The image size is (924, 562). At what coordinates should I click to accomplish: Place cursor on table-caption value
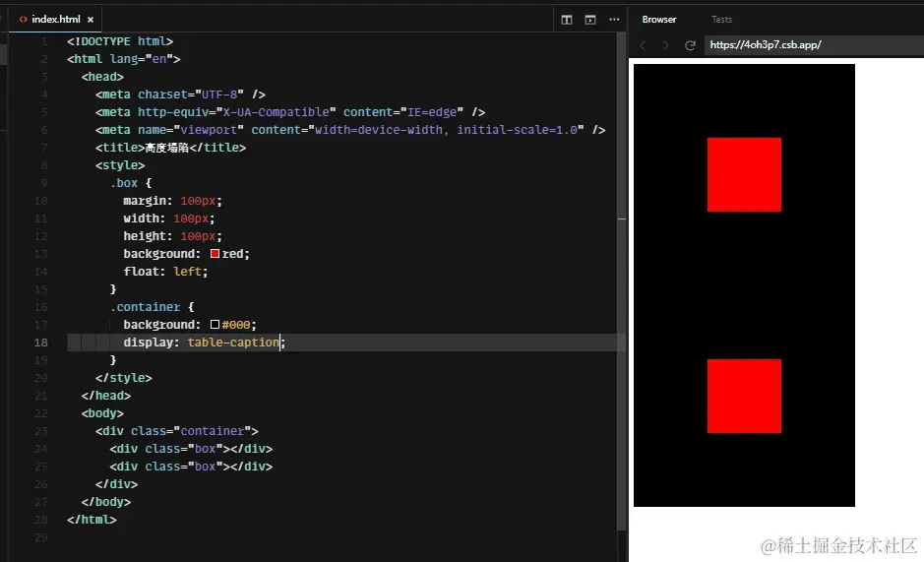(233, 343)
